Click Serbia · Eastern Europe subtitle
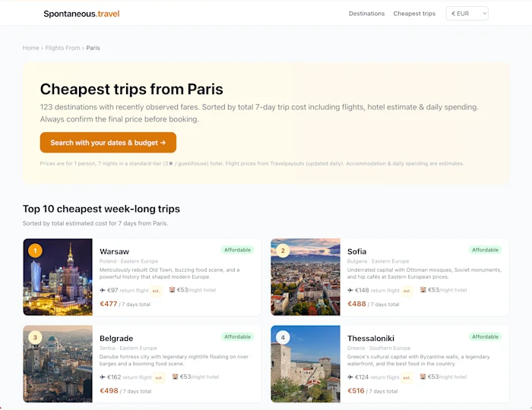Screen dimensions: 532x410 tap(128, 348)
